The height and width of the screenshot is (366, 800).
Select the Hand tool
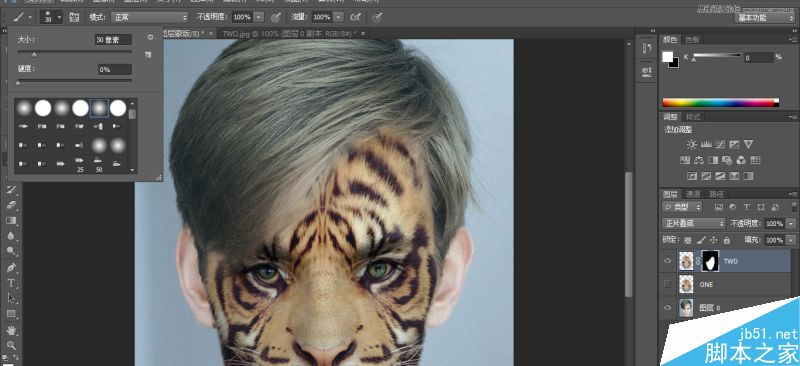[x=11, y=330]
